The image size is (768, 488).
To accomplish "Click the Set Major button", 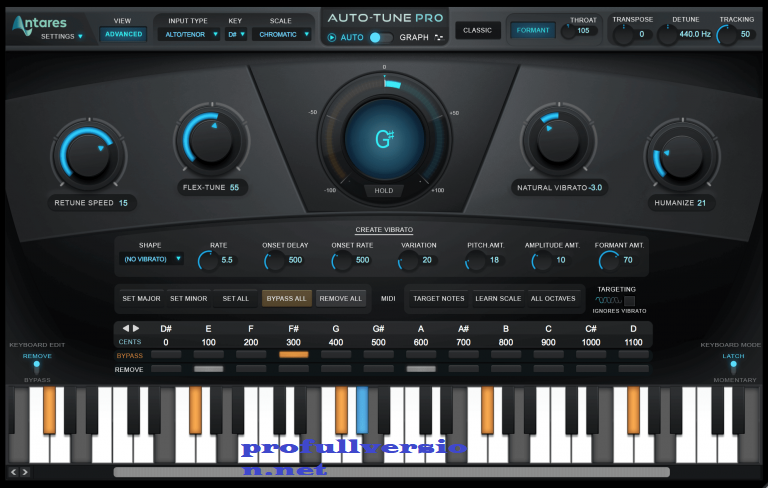I will (x=141, y=298).
